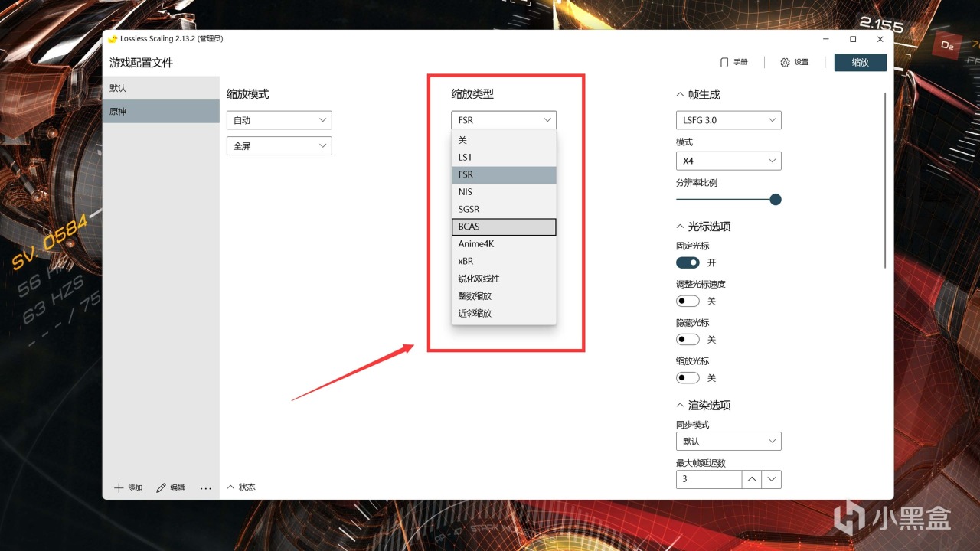Expand the 状态 section
The height and width of the screenshot is (551, 980).
pos(230,487)
